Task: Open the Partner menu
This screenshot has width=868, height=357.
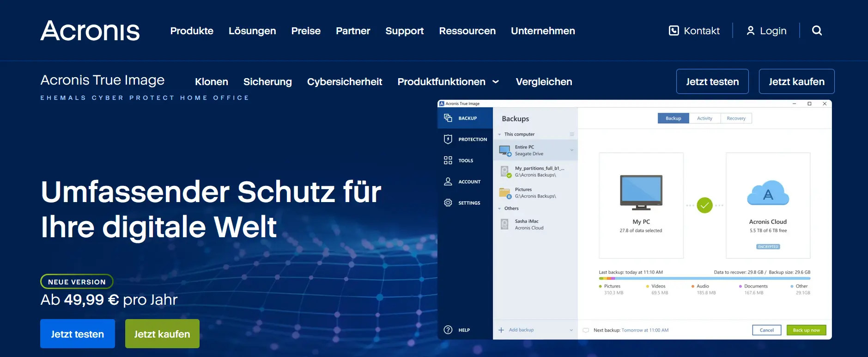Action: (353, 31)
